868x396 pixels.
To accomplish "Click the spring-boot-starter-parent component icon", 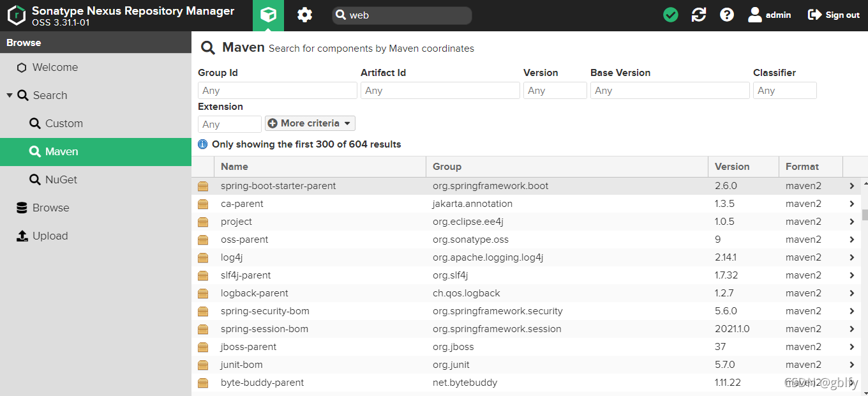I will click(x=203, y=187).
